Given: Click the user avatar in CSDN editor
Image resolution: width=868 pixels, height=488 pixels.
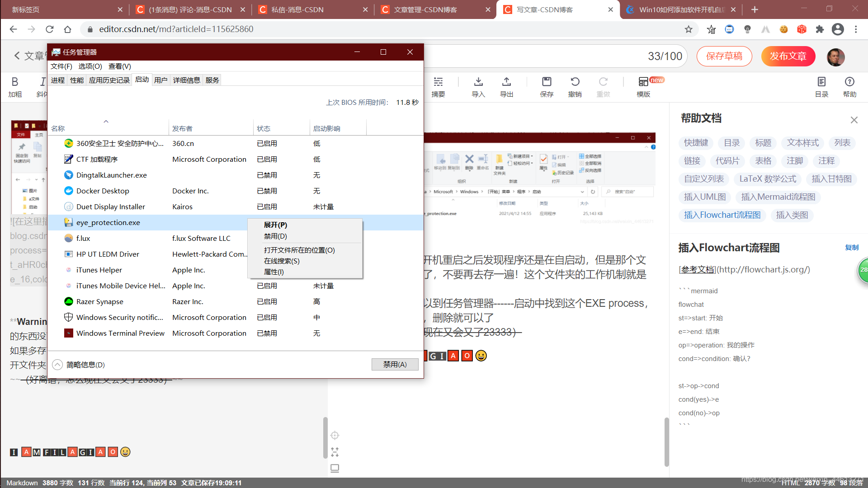Looking at the screenshot, I should tap(835, 56).
